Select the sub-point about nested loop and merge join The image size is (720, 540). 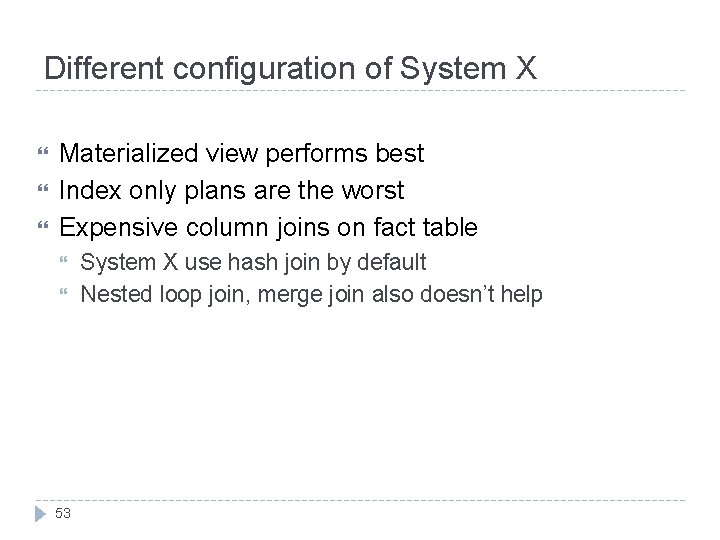pos(311,294)
